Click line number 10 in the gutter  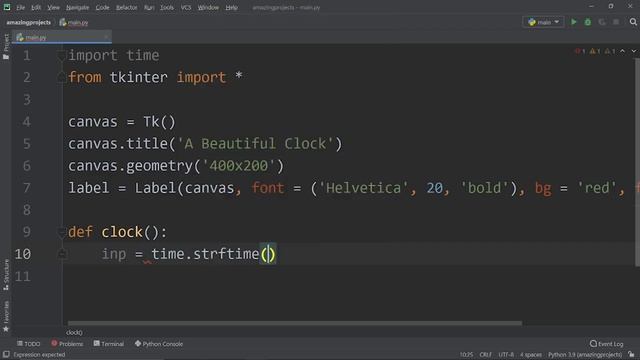pos(22,254)
